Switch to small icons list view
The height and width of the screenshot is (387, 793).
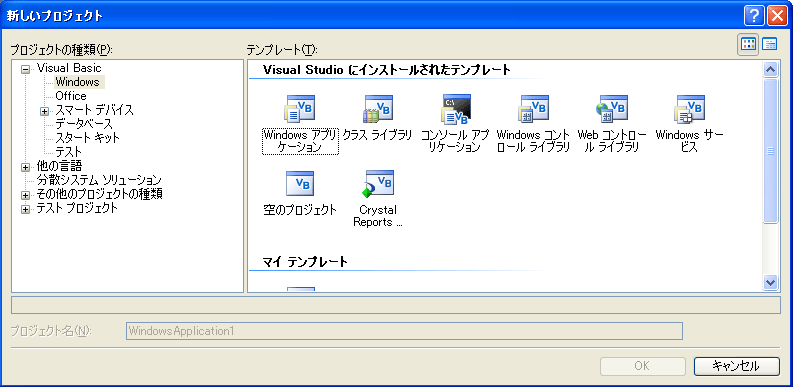[769, 44]
